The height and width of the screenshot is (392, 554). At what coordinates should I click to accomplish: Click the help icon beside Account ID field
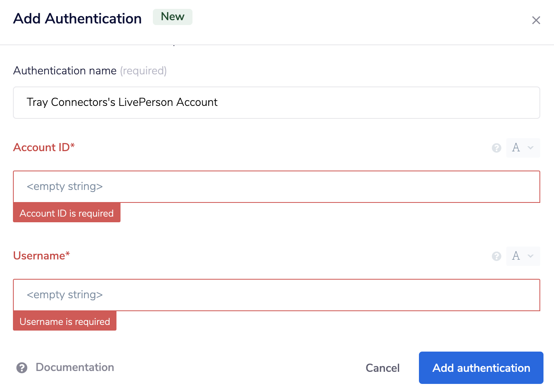pyautogui.click(x=496, y=148)
